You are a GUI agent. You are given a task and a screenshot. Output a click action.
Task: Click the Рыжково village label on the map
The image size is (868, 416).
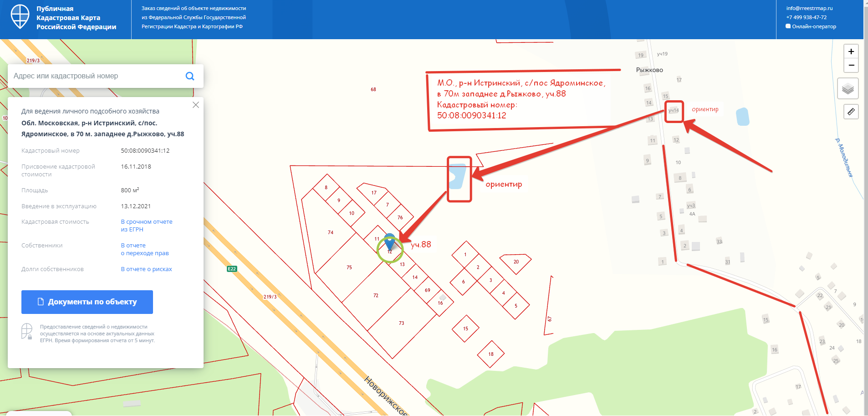(x=649, y=70)
